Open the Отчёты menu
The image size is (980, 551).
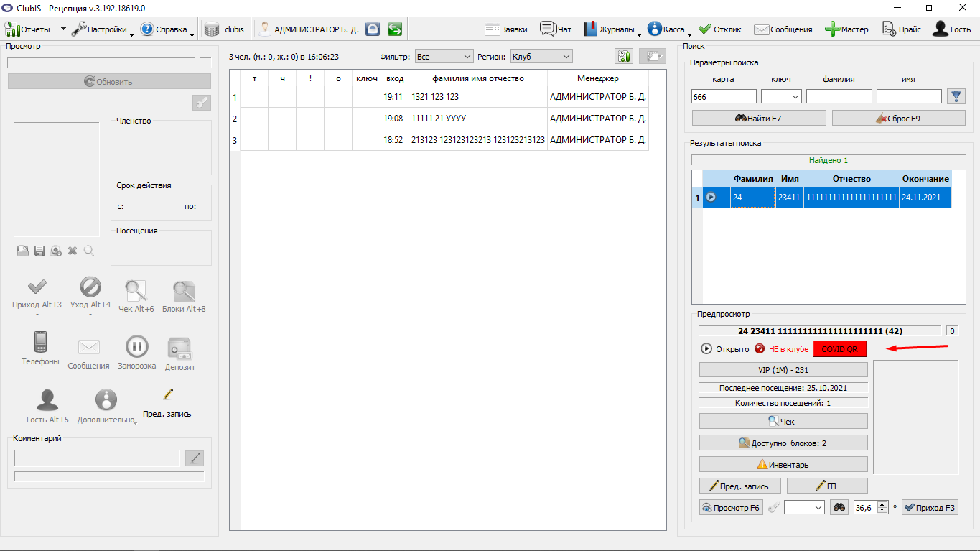(x=35, y=29)
